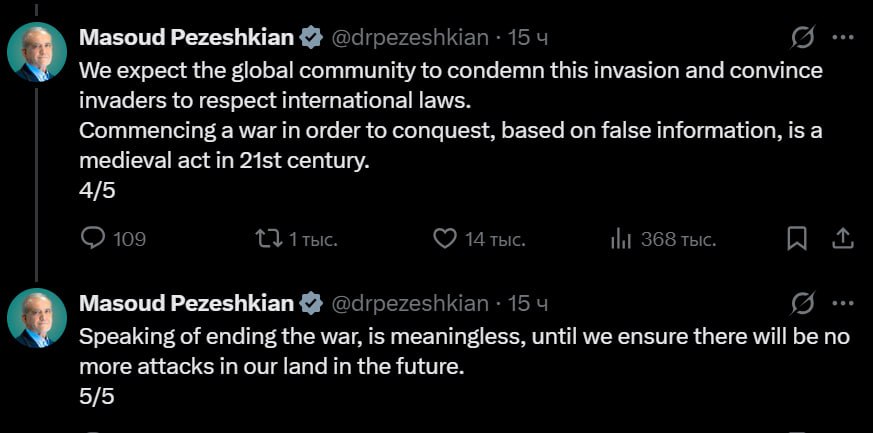Click the verified badge on the first tweet
Image resolution: width=873 pixels, height=433 pixels.
click(x=311, y=38)
